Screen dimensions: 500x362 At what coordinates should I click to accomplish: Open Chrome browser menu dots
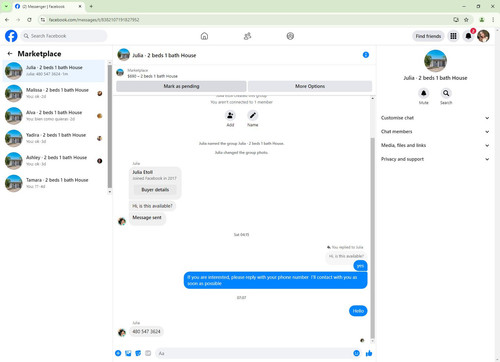click(x=493, y=20)
